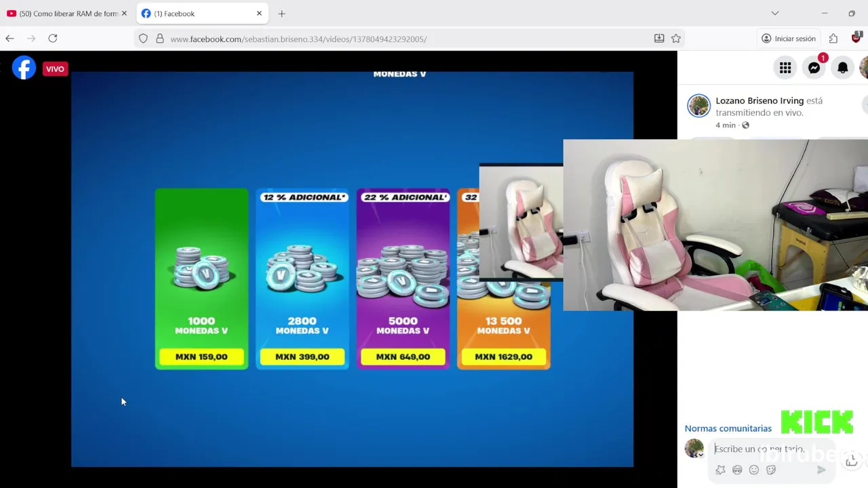
Task: Click the star reaction icon in comment box
Action: click(720, 470)
